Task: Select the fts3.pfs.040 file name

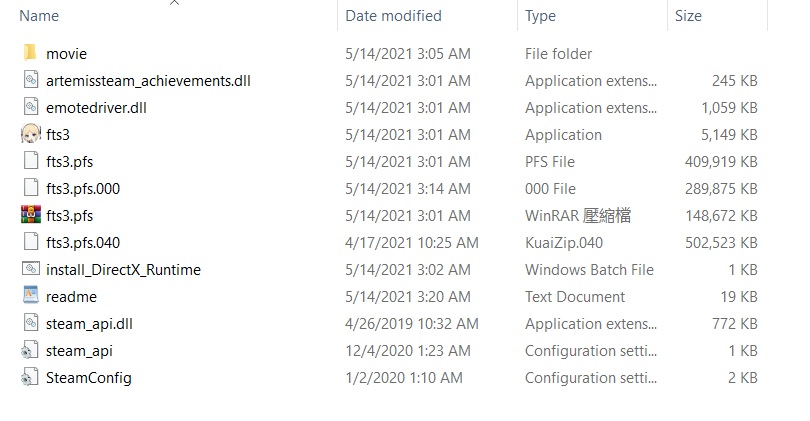Action: pyautogui.click(x=83, y=243)
